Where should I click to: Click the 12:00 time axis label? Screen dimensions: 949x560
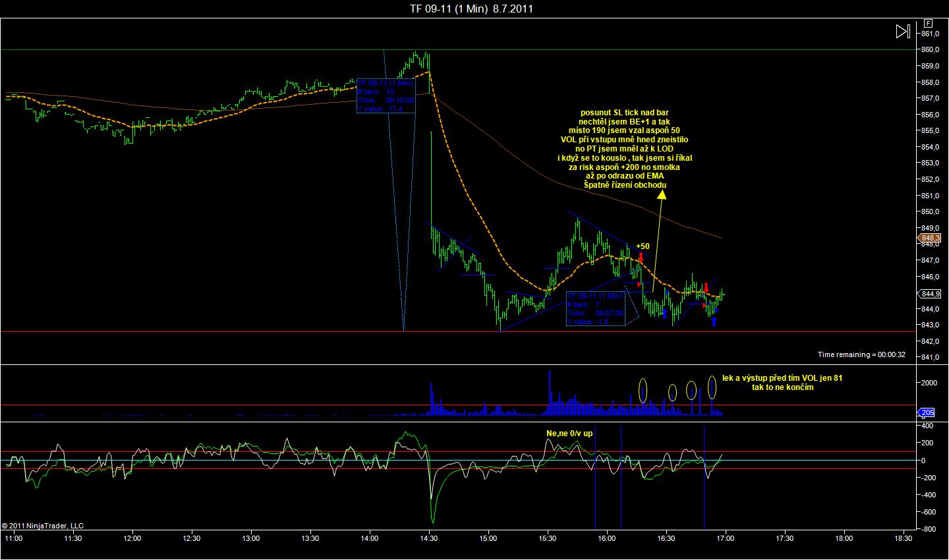132,538
